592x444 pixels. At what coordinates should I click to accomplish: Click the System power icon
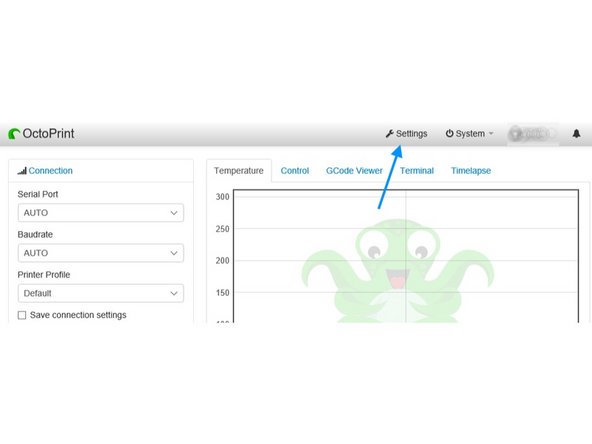click(449, 133)
